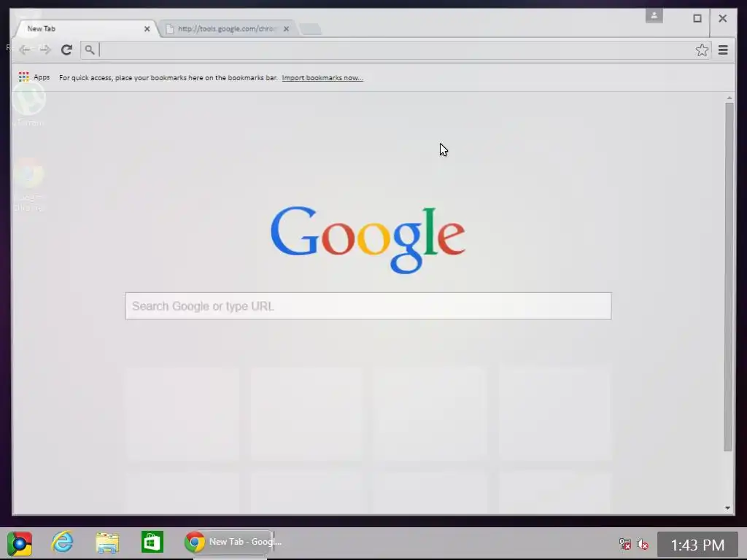This screenshot has height=560, width=747.
Task: Click the muted volume tray icon
Action: [642, 544]
